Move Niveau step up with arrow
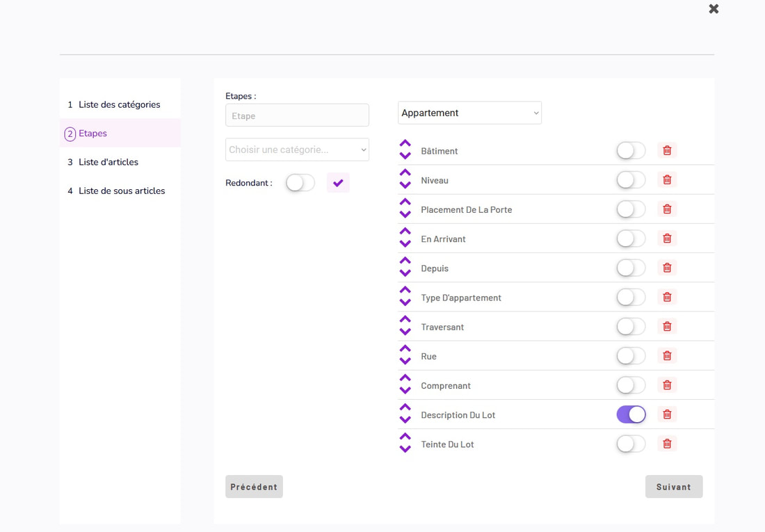The image size is (765, 532). tap(405, 173)
